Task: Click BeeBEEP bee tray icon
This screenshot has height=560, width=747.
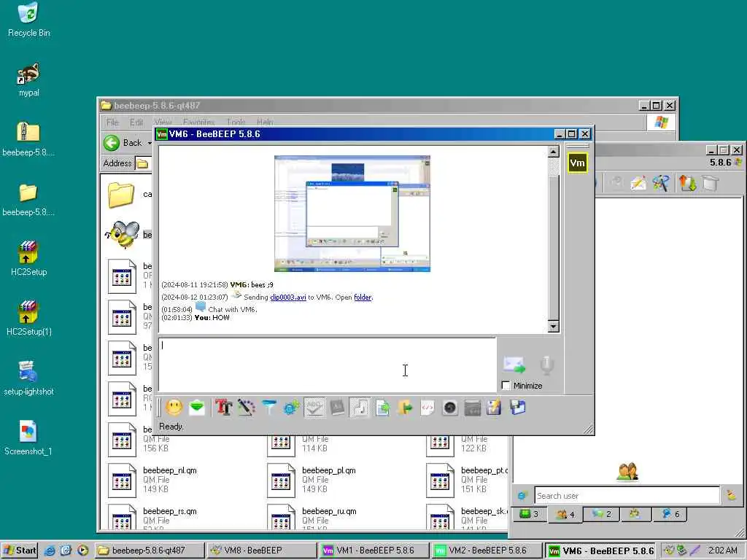Action: point(670,551)
